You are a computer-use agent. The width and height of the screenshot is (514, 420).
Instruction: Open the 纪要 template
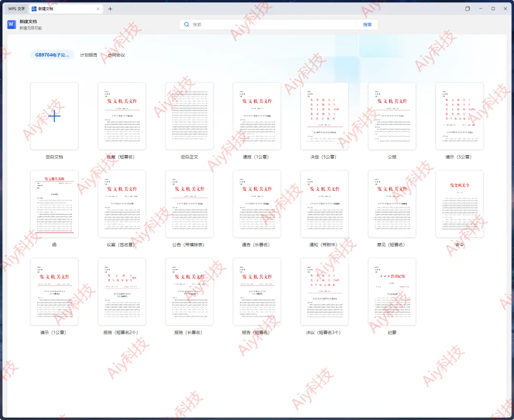[x=392, y=292]
